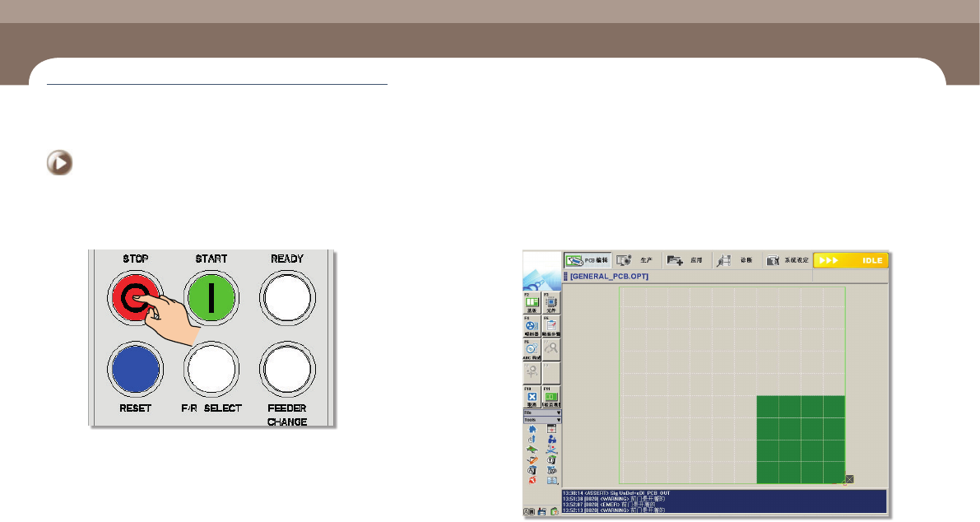Click the F10 取消 cancel icon
Image resolution: width=980 pixels, height=522 pixels.
532,397
